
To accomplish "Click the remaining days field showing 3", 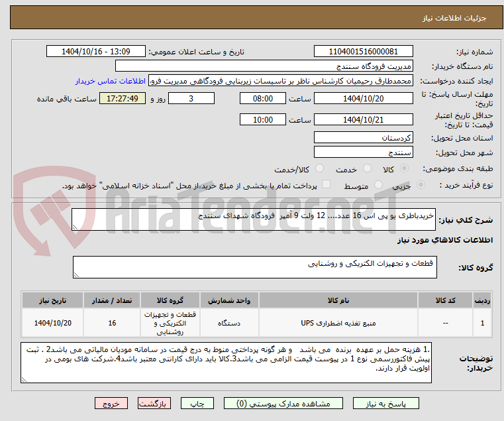I will click(x=191, y=99).
